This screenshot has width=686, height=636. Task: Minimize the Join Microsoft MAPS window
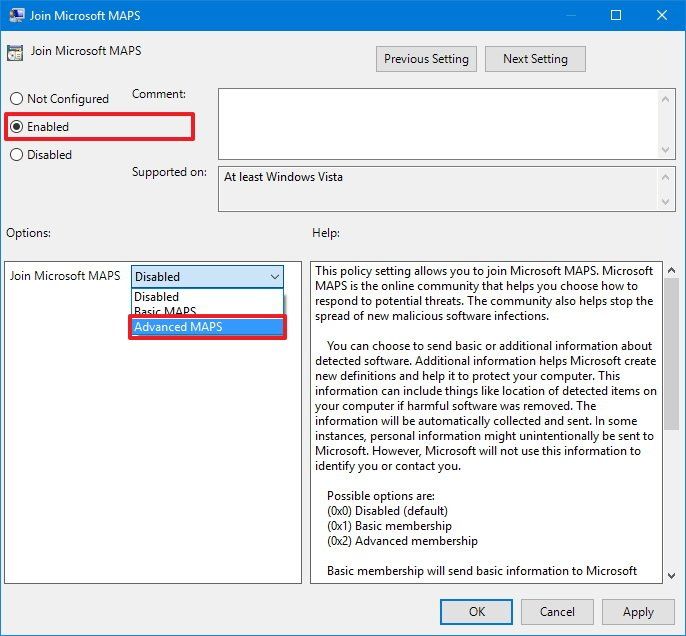pos(570,15)
